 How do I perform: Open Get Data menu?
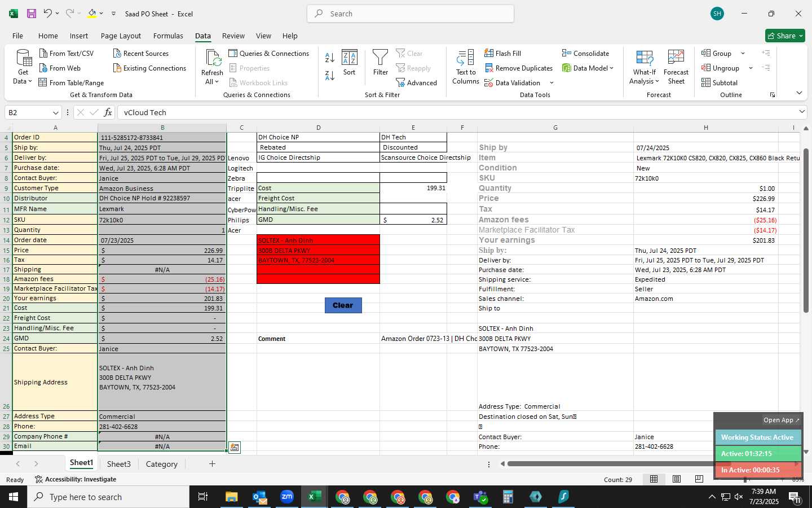pos(23,67)
